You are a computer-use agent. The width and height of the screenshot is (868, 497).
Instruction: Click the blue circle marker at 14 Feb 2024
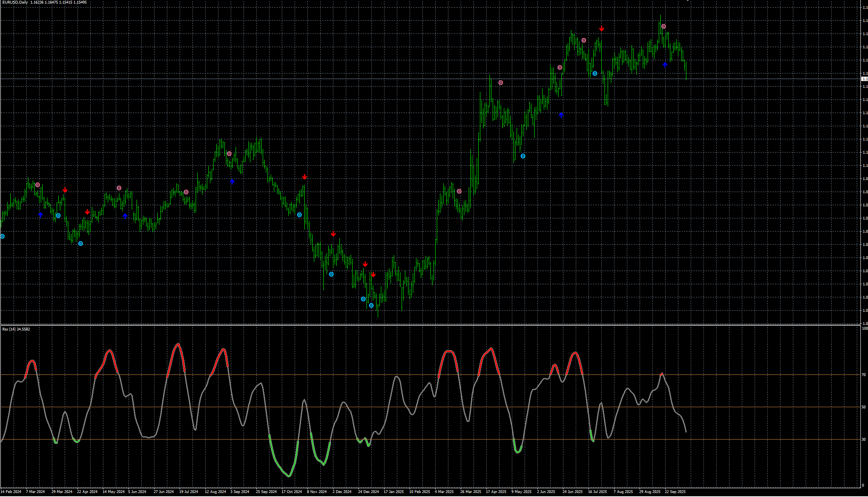(x=2, y=236)
